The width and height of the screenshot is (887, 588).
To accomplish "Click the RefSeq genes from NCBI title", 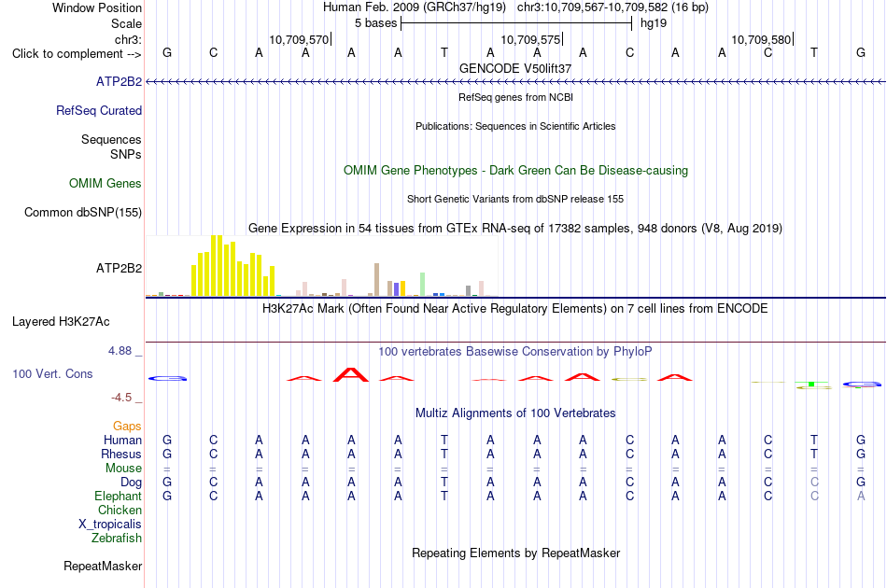I will (516, 97).
